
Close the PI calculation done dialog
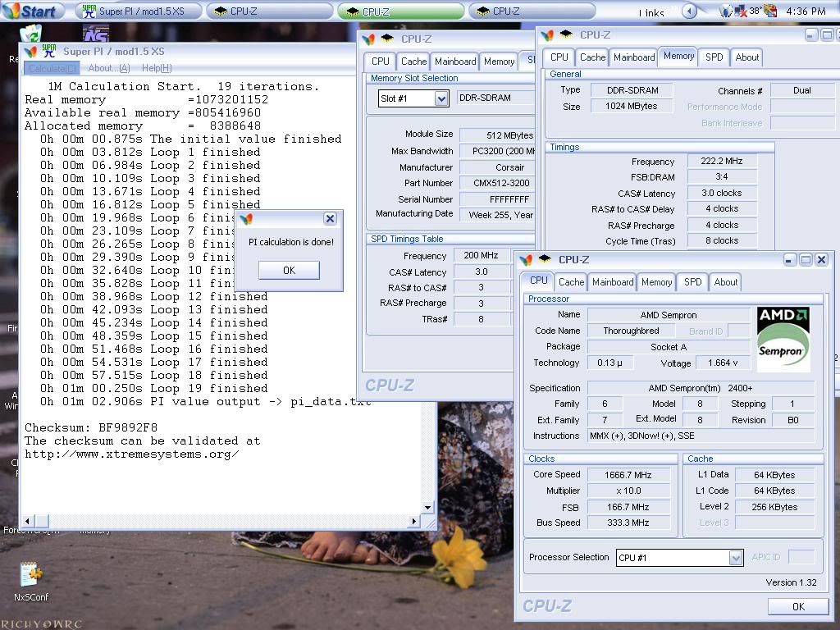tap(330, 219)
